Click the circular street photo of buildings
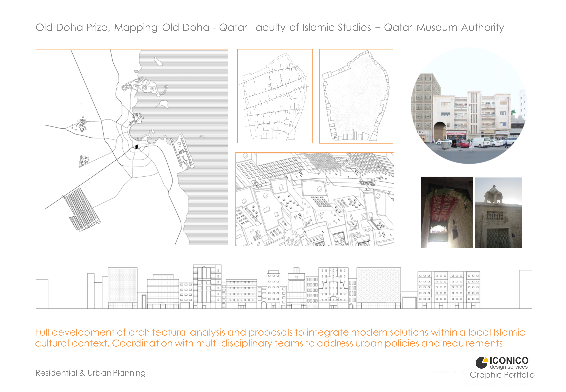Image resolution: width=566 pixels, height=392 pixels. click(469, 106)
